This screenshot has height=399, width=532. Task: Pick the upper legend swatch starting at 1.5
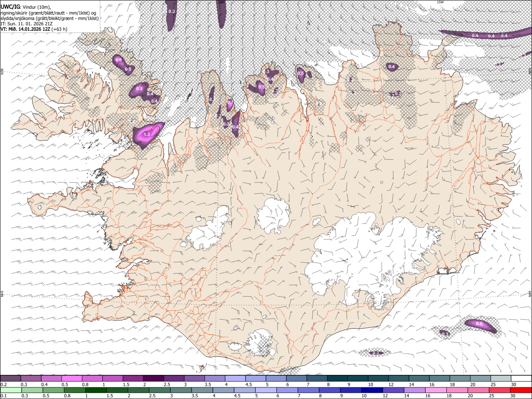point(133,378)
